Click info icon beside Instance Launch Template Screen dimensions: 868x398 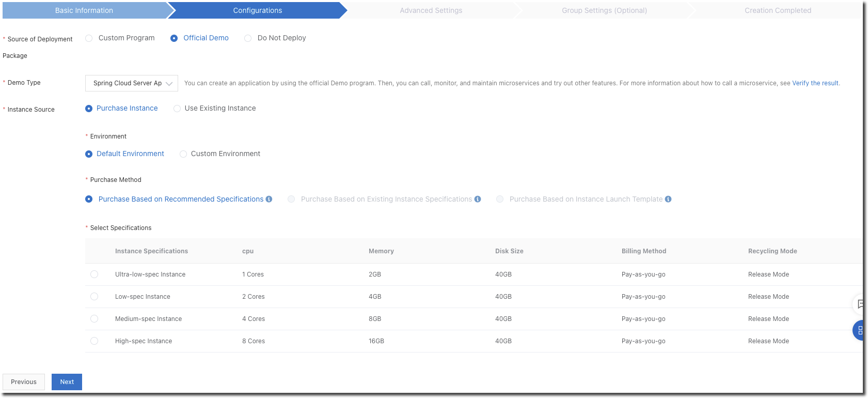(668, 199)
